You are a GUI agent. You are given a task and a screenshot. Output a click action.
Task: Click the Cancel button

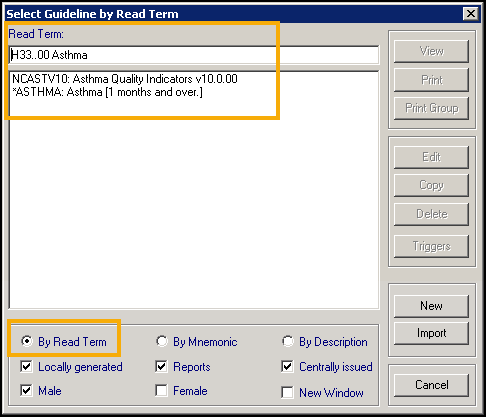[431, 385]
